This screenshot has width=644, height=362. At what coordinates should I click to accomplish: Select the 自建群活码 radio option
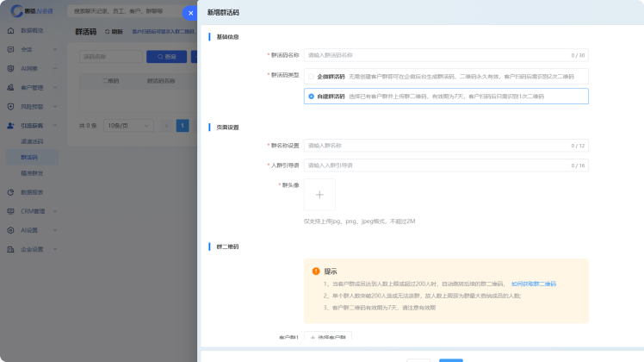[x=311, y=97]
